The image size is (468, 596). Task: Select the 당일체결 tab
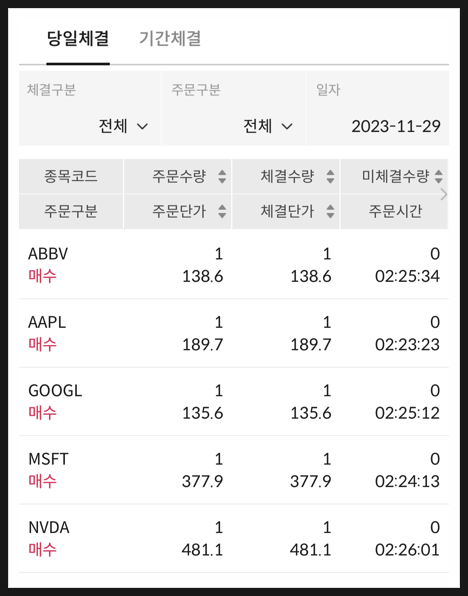(78, 39)
